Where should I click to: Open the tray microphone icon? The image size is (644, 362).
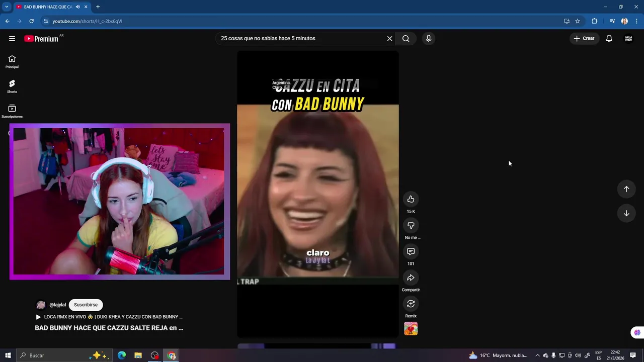pos(553,355)
